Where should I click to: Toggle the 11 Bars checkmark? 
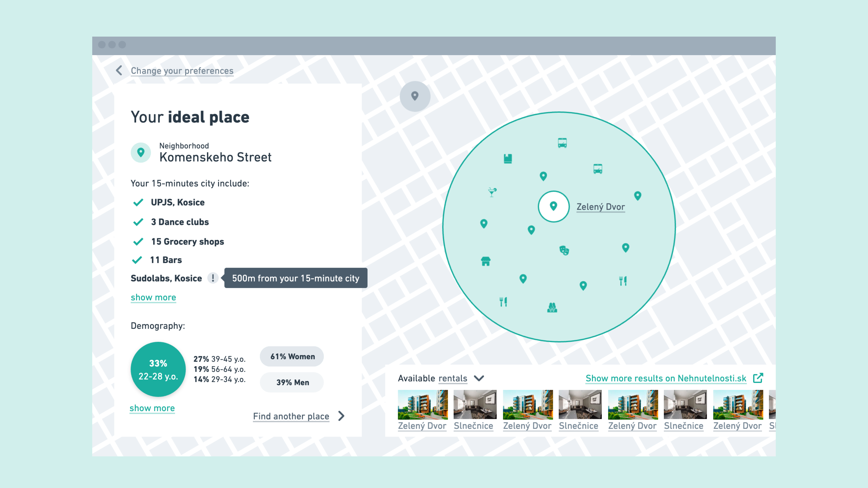pos(137,260)
